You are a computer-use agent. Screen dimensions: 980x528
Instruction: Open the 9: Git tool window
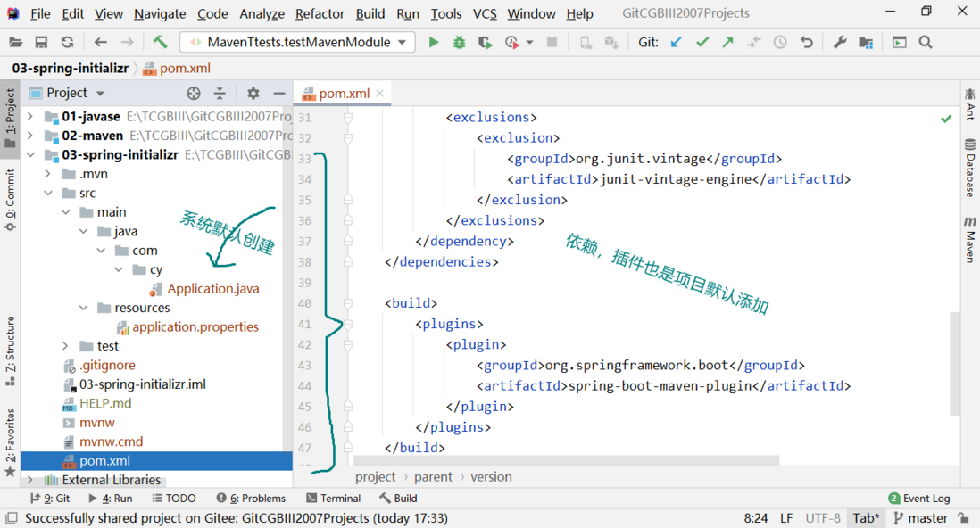(50, 498)
